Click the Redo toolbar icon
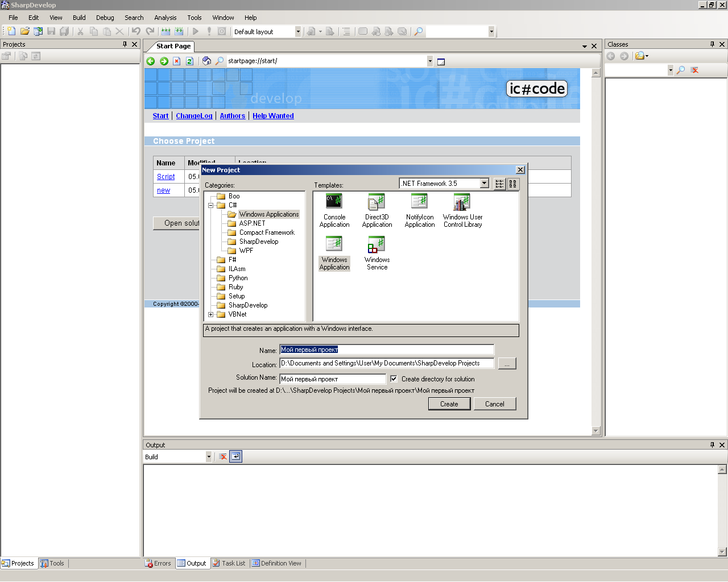This screenshot has height=582, width=728. click(x=150, y=31)
